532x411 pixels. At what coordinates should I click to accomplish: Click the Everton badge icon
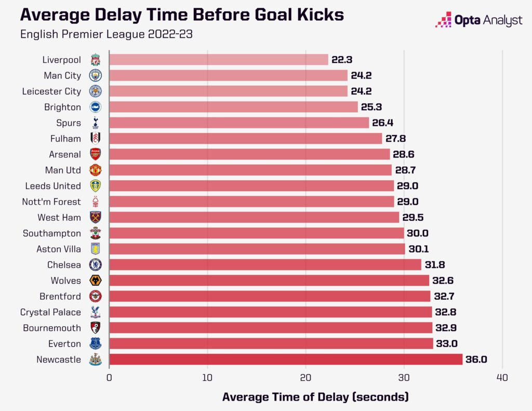pos(96,343)
